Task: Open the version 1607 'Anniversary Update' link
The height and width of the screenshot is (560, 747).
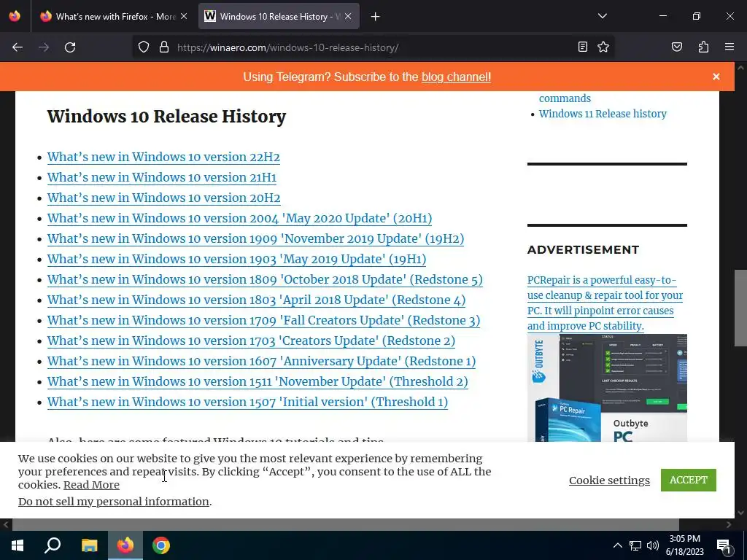Action: tap(262, 362)
